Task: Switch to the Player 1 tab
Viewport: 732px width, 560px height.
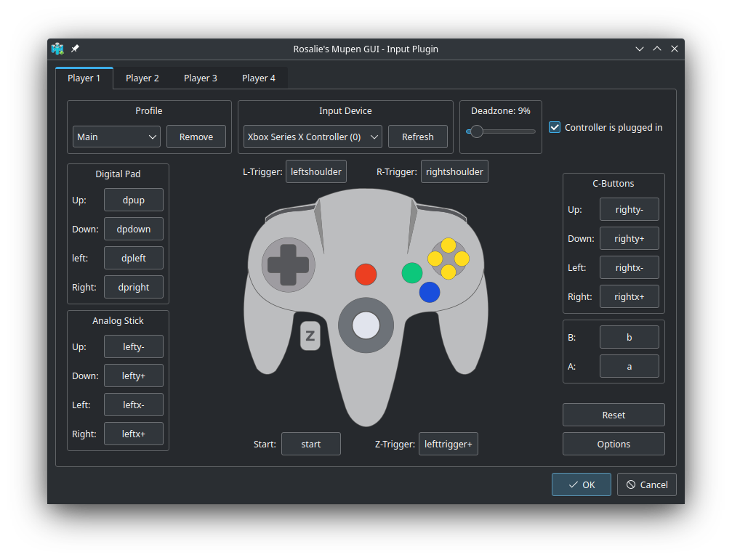Action: point(84,78)
